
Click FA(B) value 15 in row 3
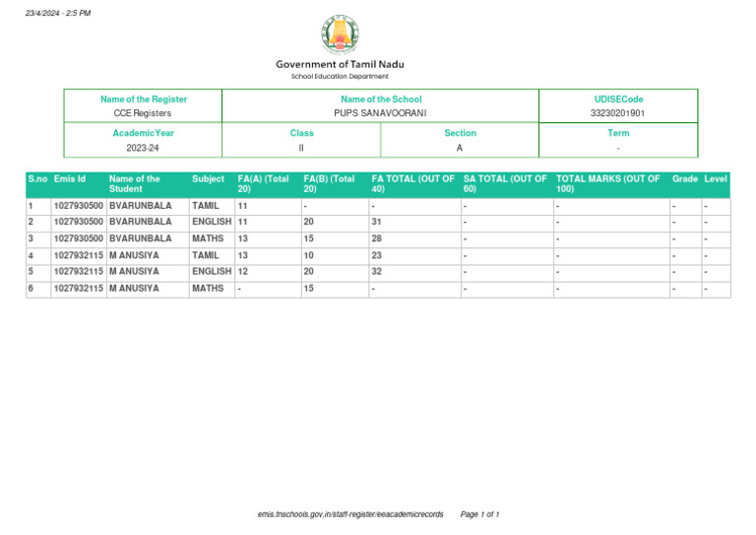(x=308, y=238)
